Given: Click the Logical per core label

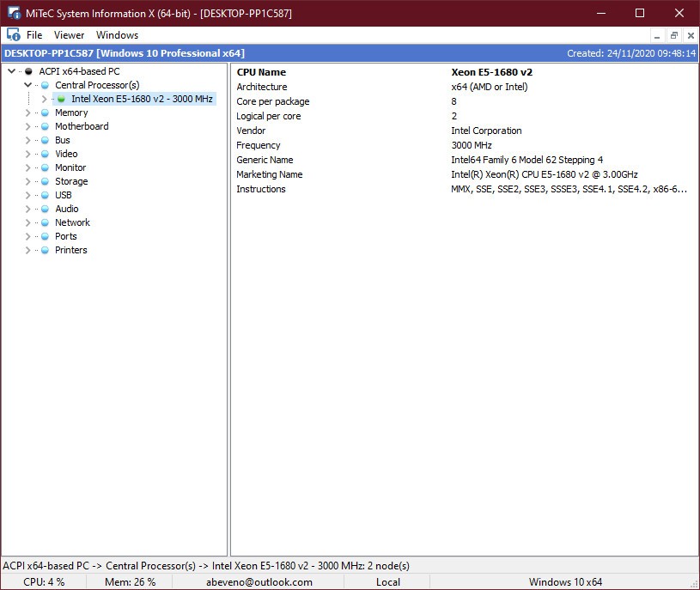Looking at the screenshot, I should point(268,116).
